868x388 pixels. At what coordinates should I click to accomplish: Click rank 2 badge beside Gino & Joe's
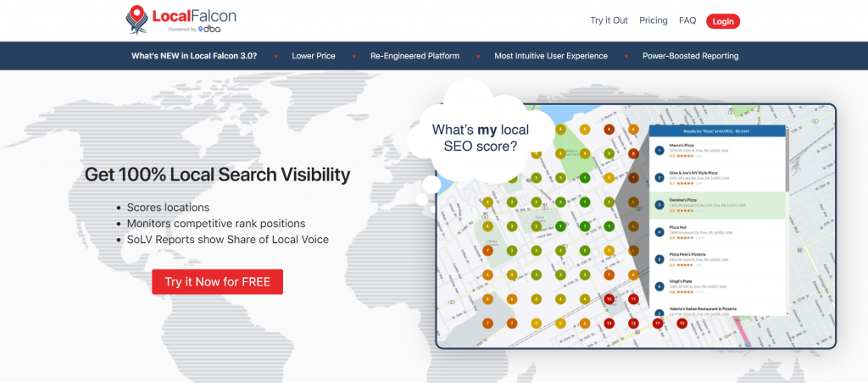click(659, 176)
